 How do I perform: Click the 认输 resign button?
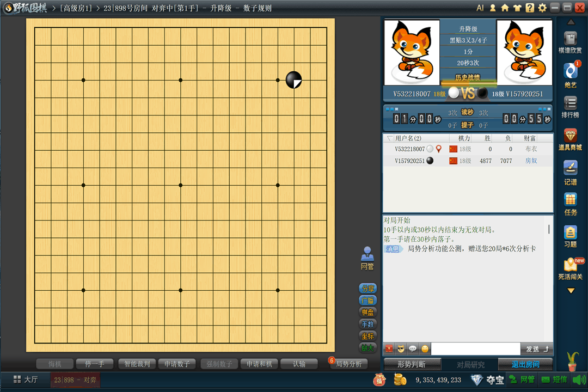point(299,364)
